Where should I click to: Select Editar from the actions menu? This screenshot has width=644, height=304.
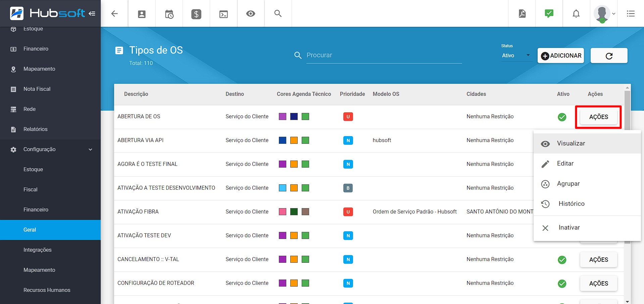click(565, 164)
